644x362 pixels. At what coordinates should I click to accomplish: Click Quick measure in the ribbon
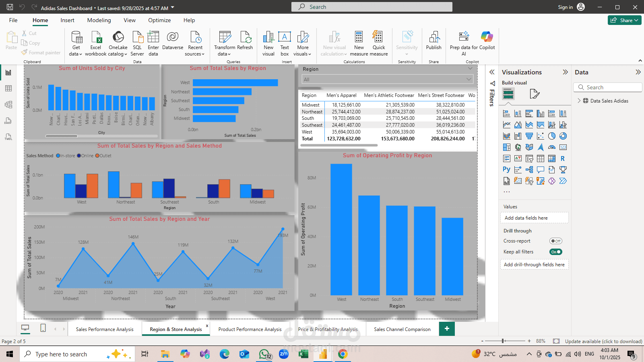point(379,43)
